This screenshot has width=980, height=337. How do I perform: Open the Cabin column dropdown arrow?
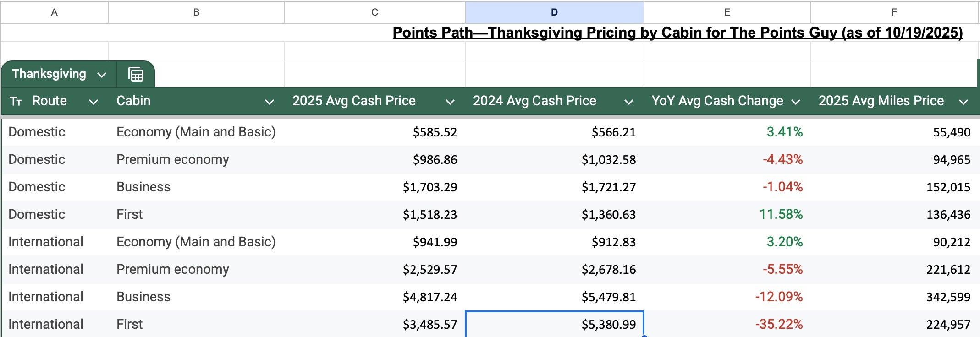[x=270, y=102]
